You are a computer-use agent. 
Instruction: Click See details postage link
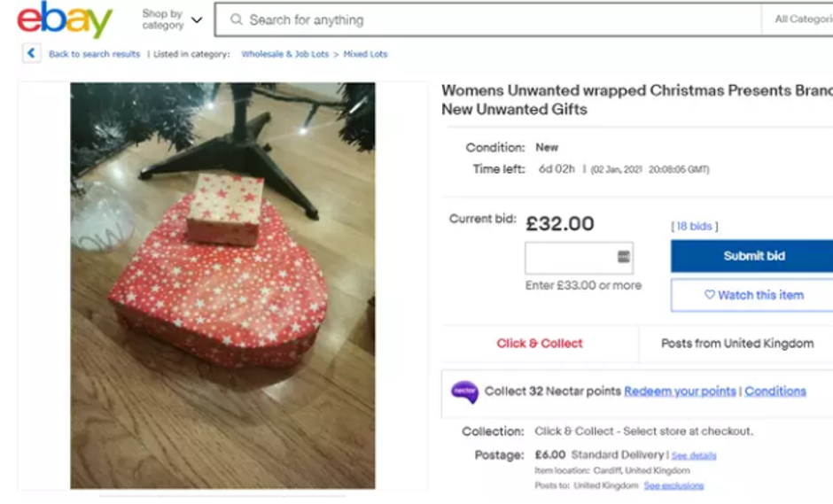point(694,455)
